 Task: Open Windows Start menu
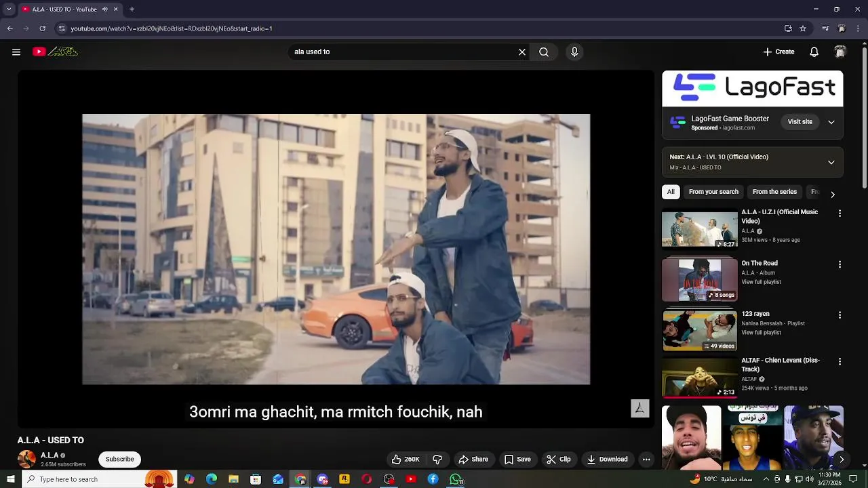10,479
